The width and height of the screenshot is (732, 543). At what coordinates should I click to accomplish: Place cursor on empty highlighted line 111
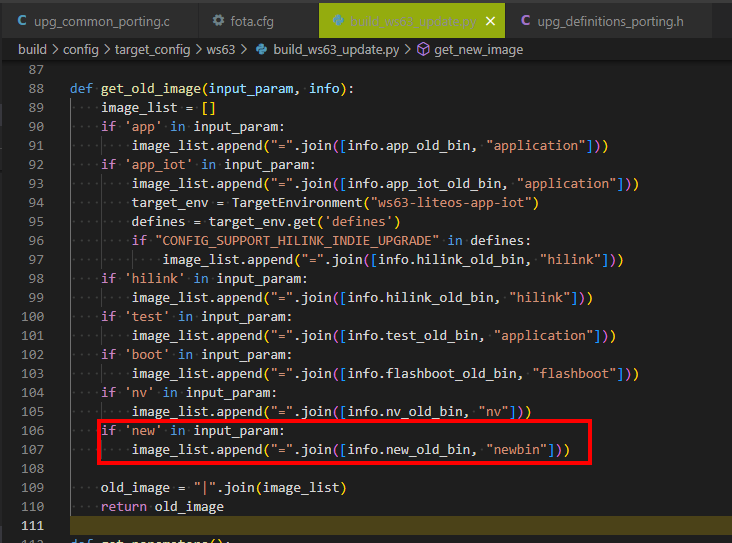click(x=401, y=526)
